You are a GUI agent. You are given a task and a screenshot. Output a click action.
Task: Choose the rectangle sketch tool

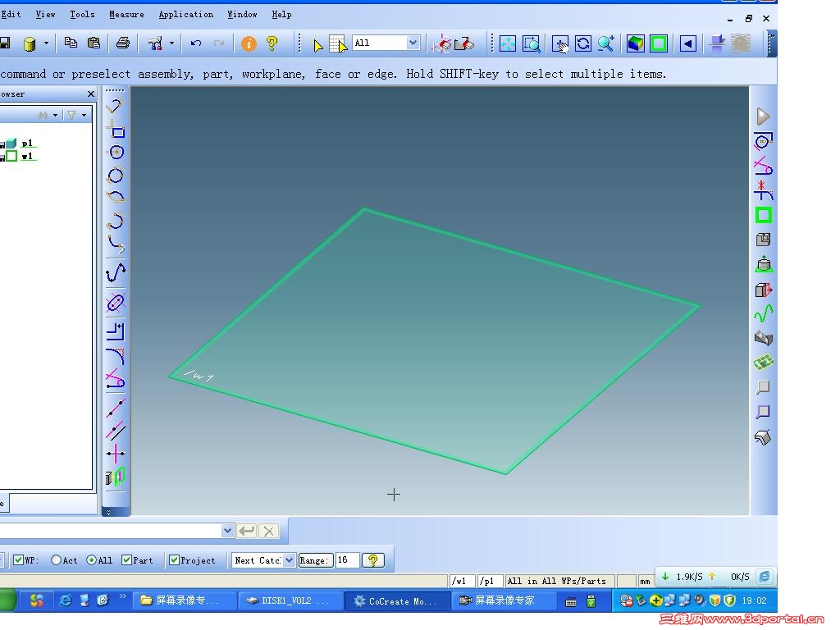pos(115,129)
